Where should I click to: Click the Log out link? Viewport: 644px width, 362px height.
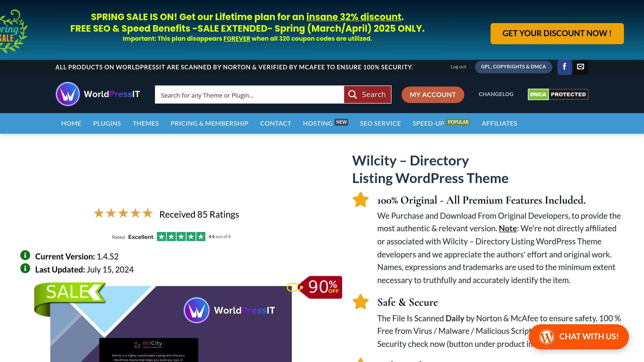coord(458,67)
